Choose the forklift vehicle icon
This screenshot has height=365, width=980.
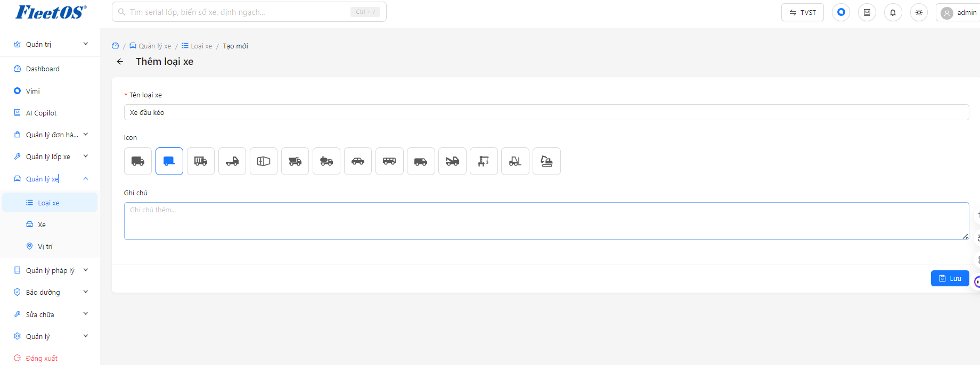515,161
